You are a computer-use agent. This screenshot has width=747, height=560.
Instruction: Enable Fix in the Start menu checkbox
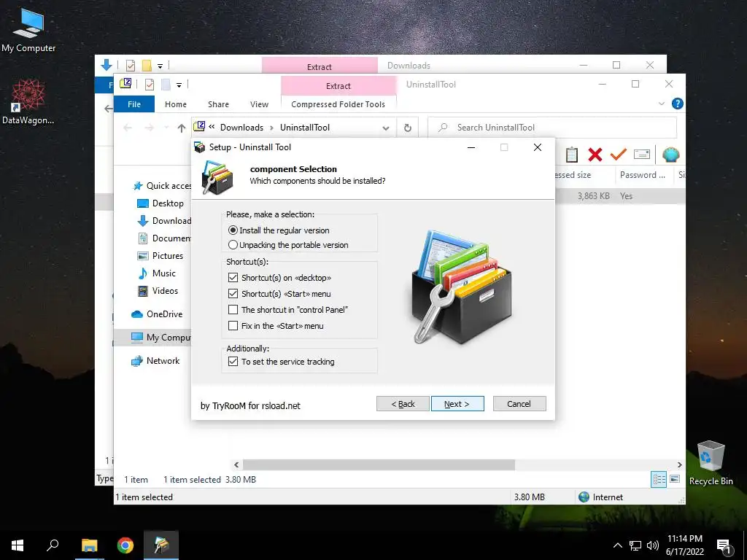click(233, 326)
